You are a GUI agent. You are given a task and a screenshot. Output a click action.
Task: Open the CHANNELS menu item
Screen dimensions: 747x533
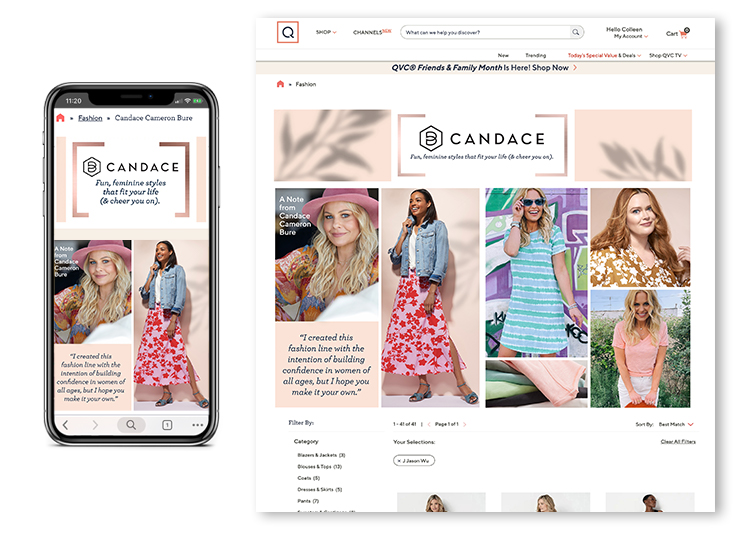tap(372, 32)
